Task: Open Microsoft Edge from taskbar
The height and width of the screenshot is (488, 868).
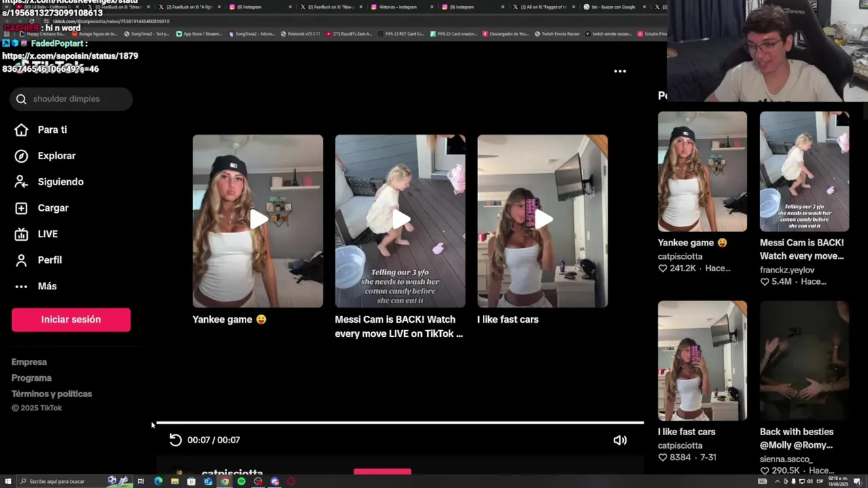Action: 158,481
